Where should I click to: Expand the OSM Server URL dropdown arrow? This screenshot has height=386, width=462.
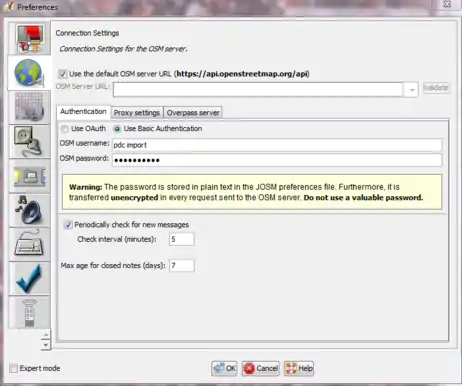[x=412, y=90]
